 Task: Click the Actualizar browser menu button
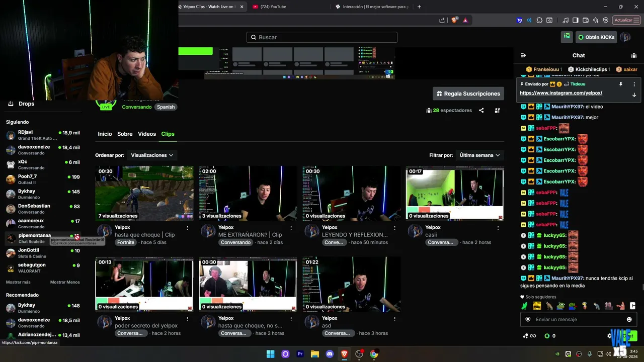[x=626, y=20]
